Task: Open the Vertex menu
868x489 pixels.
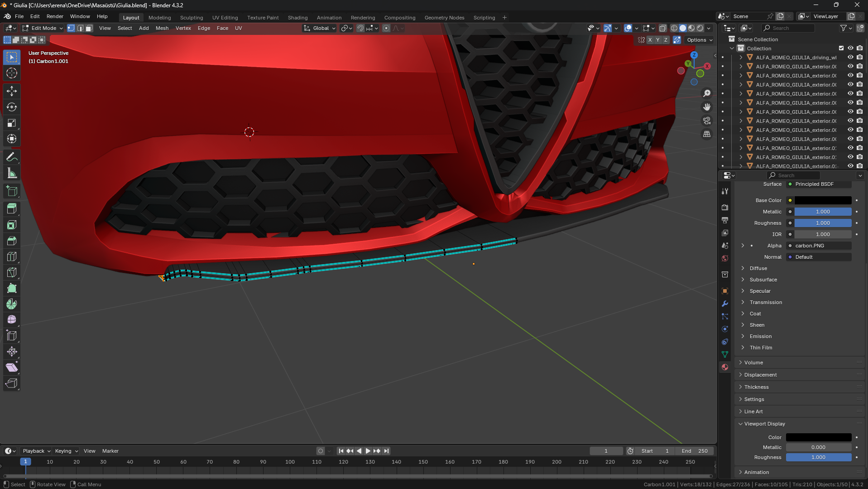Action: [x=183, y=28]
